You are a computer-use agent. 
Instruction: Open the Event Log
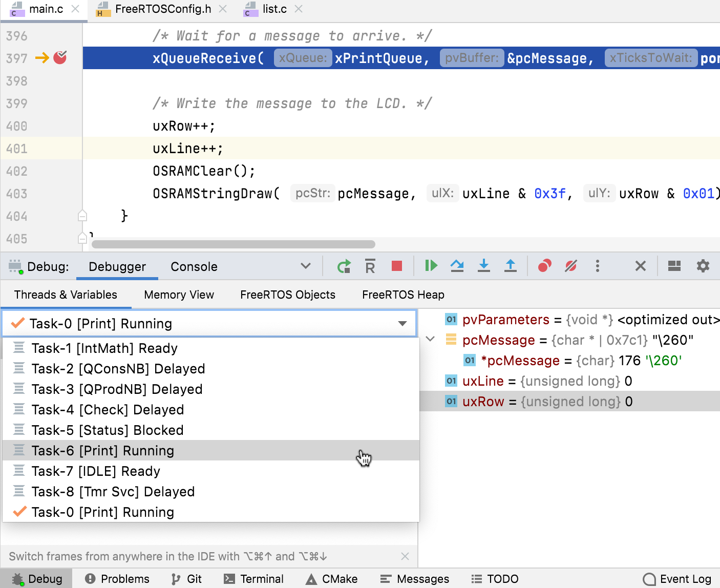tap(677, 578)
